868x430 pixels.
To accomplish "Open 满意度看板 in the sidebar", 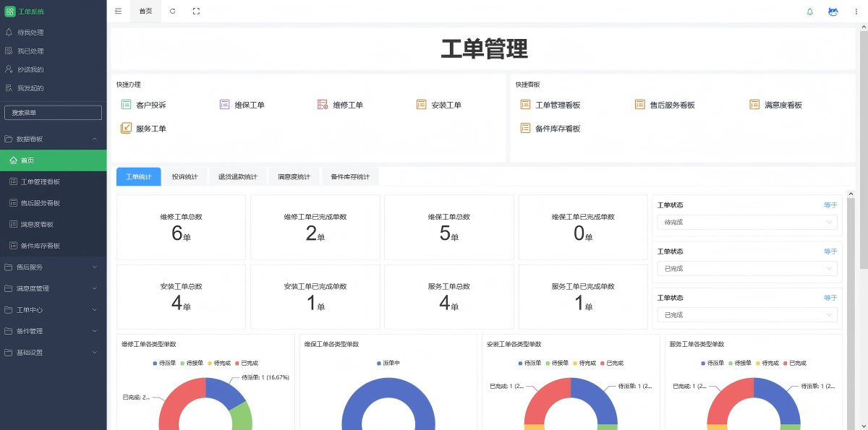I will coord(54,224).
